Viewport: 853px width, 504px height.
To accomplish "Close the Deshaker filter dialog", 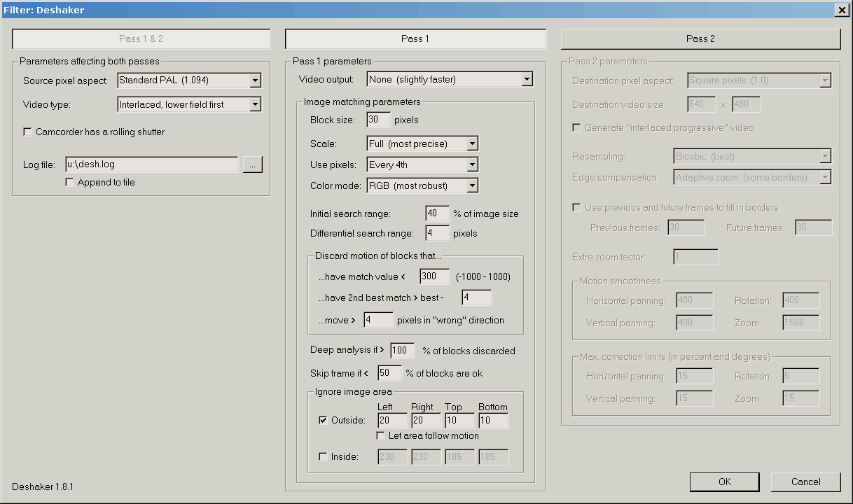I will [x=841, y=9].
